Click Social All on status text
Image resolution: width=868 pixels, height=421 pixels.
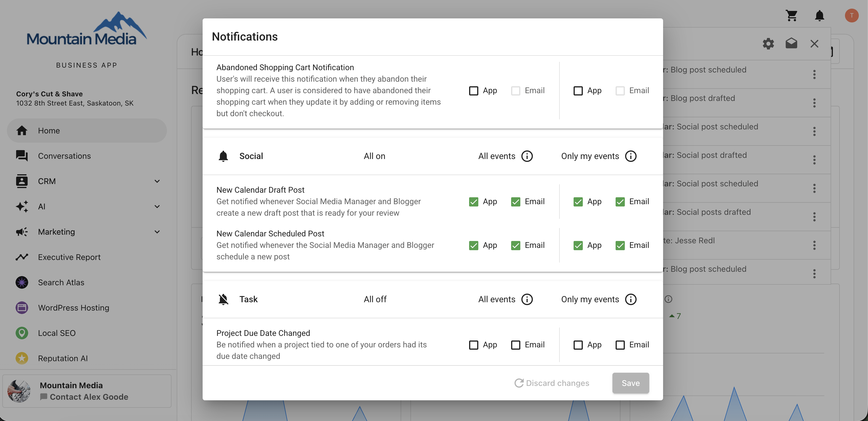click(374, 156)
